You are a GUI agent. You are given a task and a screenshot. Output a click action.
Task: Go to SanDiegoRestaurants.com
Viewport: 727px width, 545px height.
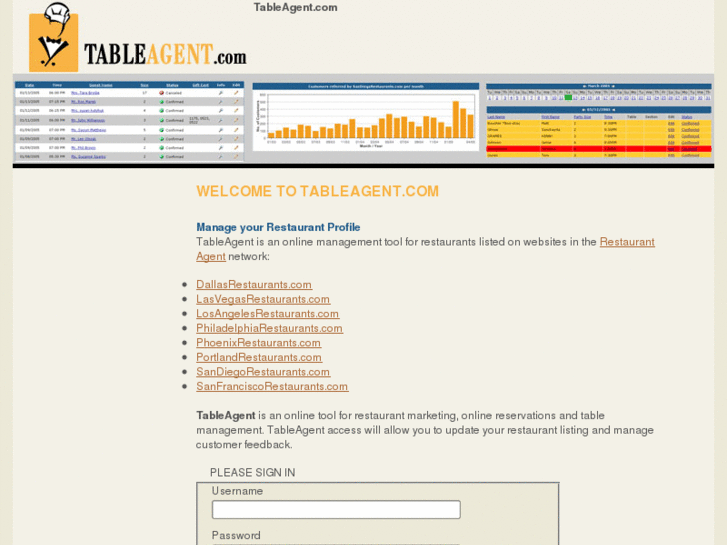263,372
